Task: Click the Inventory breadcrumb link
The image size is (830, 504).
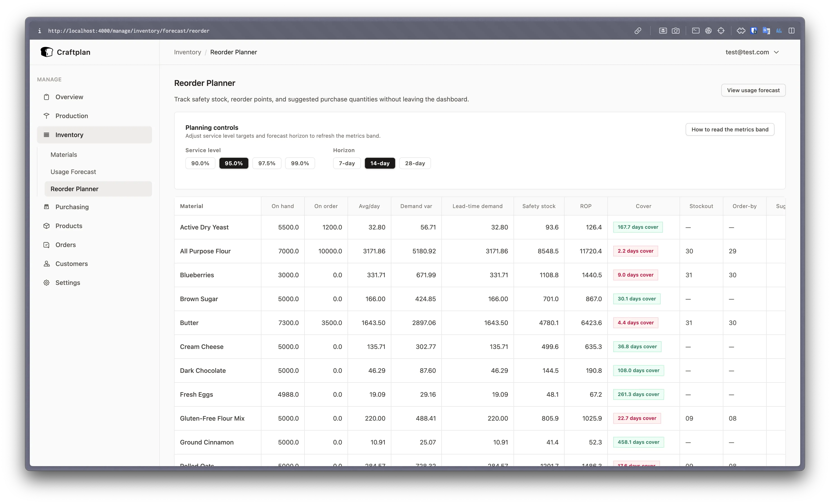Action: click(187, 52)
